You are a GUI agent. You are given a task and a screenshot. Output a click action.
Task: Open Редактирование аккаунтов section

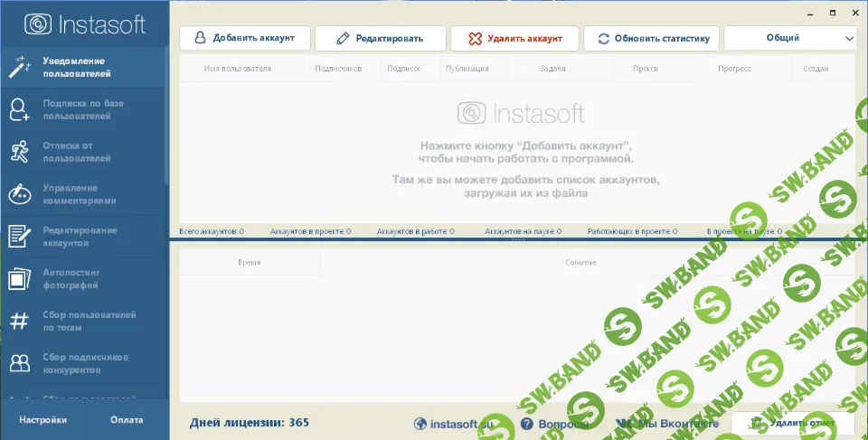click(x=83, y=237)
